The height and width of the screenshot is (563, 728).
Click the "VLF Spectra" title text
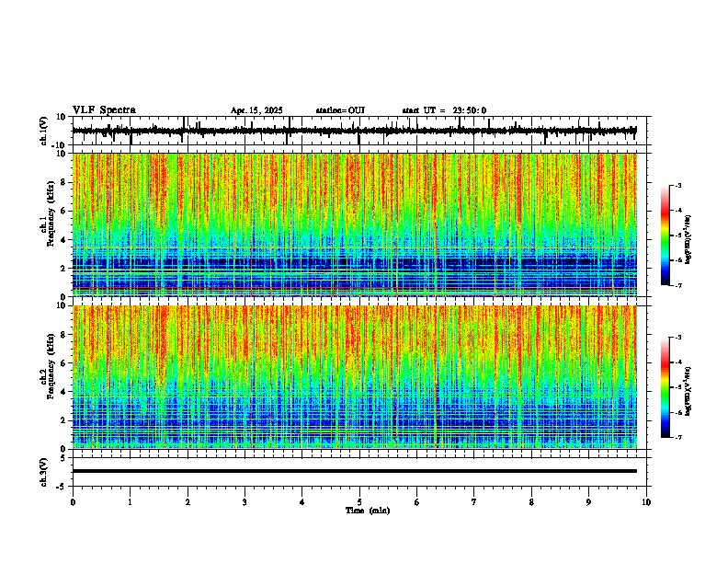click(x=104, y=110)
